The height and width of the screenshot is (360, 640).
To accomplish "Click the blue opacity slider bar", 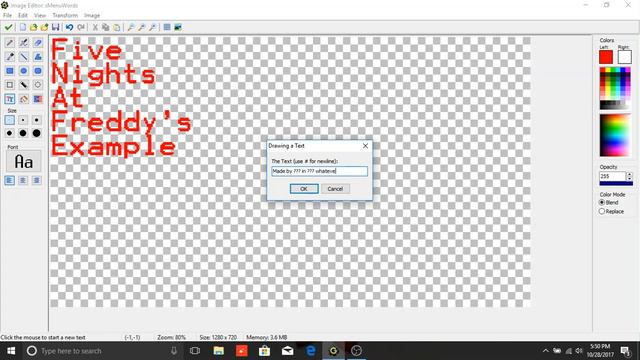I will (616, 184).
